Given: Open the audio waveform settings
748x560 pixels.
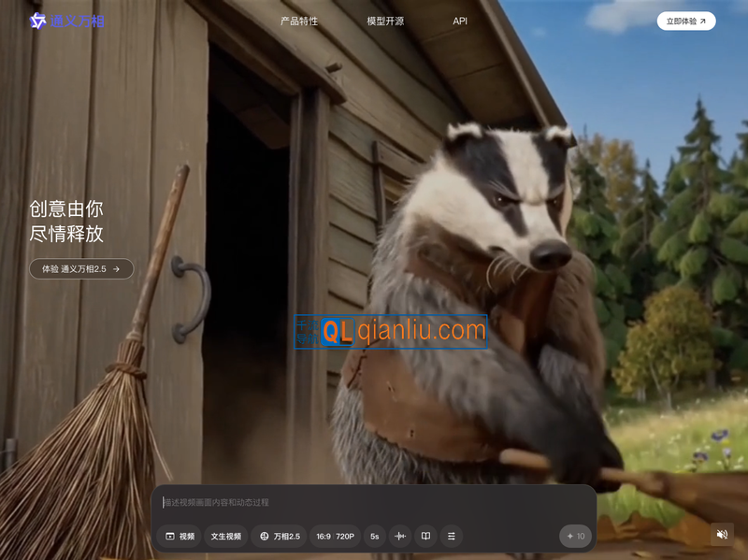Looking at the screenshot, I should (x=400, y=537).
